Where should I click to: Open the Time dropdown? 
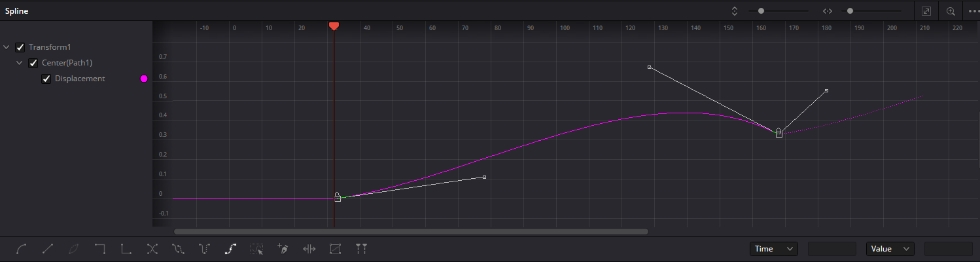(773, 249)
